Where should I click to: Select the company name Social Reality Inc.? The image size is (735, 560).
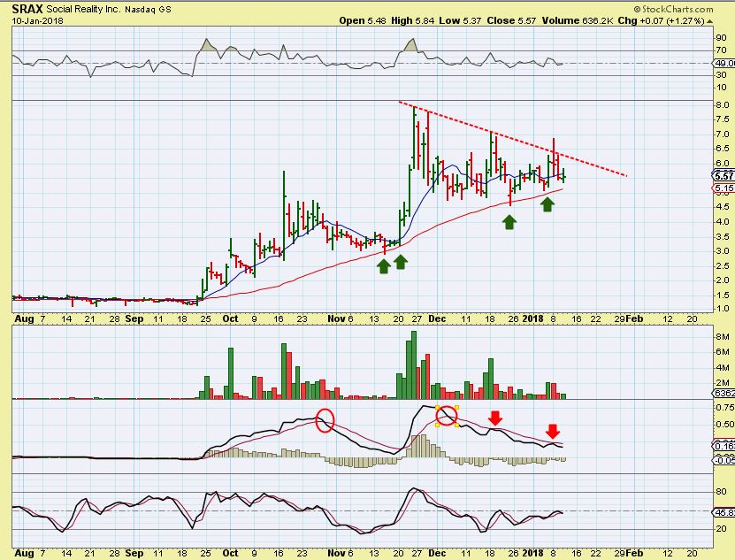point(83,10)
